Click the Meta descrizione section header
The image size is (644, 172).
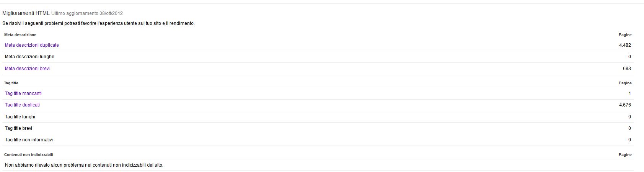coord(20,35)
